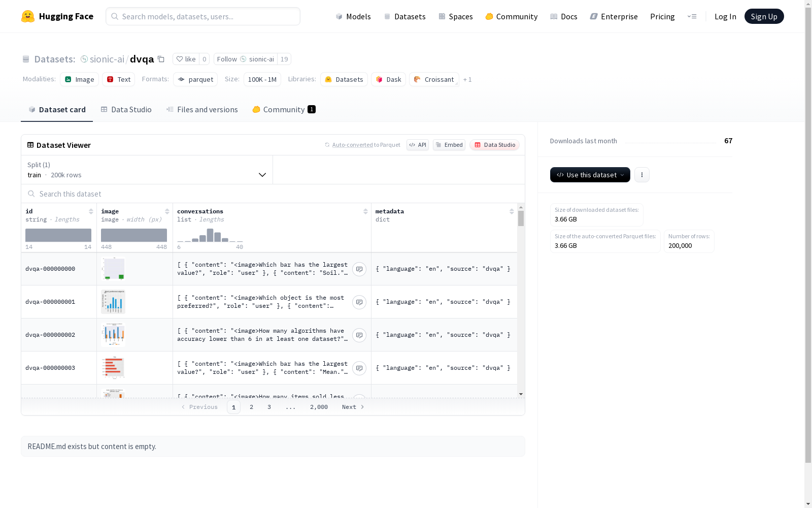Focus the search models, datasets, users field
Image resolution: width=812 pixels, height=508 pixels.
(x=203, y=16)
